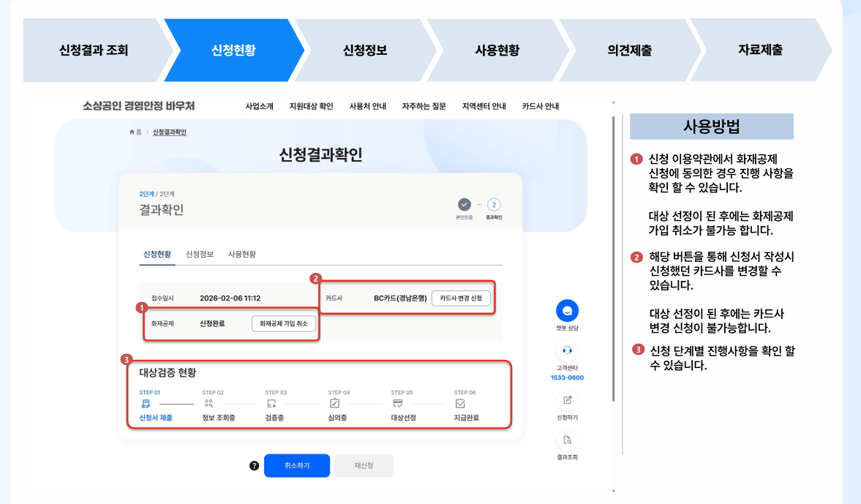This screenshot has width=861, height=504.
Task: Open the 지역센터 안내 menu
Action: (484, 107)
